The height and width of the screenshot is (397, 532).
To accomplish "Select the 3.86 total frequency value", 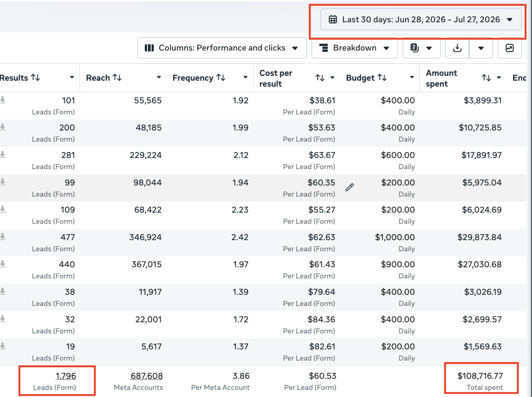I will 241,376.
